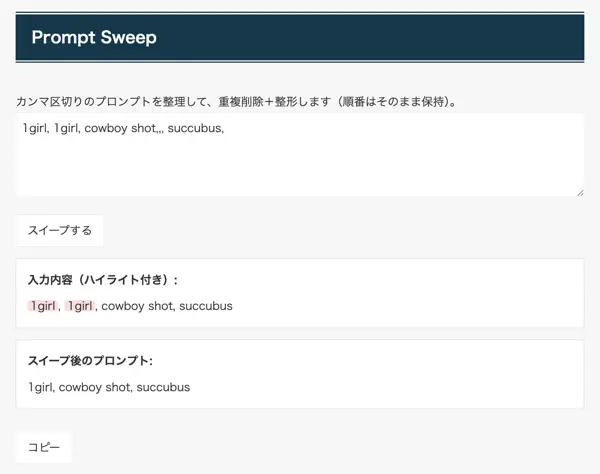
Task: Click succubus in the highlighted input panel
Action: pyautogui.click(x=206, y=306)
